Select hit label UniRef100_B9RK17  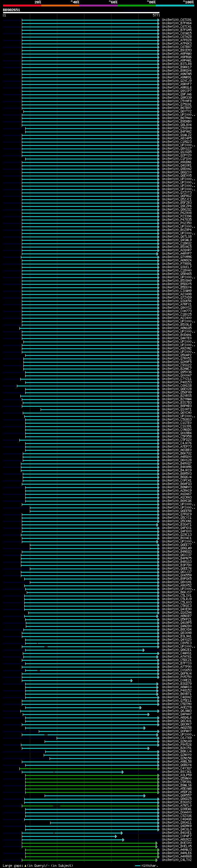pyautogui.click(x=177, y=67)
